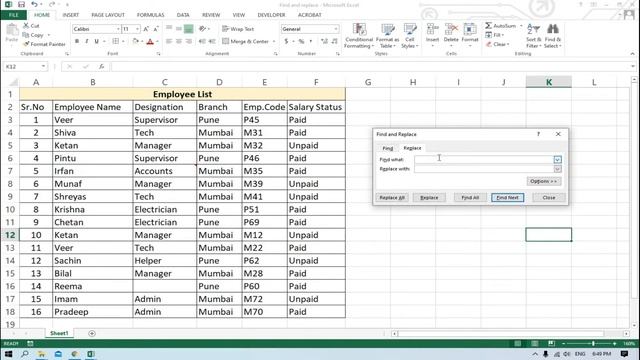Collapse the ribbon with the chevron
Screen dimensions: 640x360
pyautogui.click(x=632, y=53)
